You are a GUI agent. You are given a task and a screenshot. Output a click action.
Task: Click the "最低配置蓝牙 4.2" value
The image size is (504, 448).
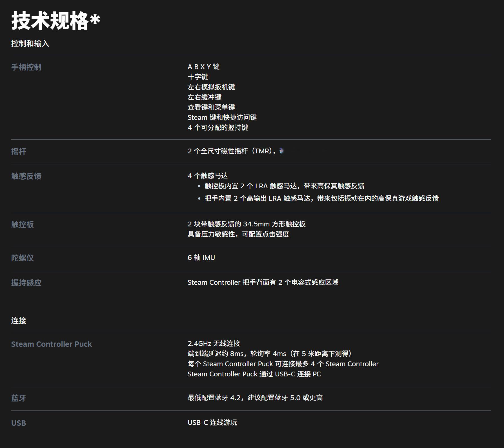(x=255, y=398)
